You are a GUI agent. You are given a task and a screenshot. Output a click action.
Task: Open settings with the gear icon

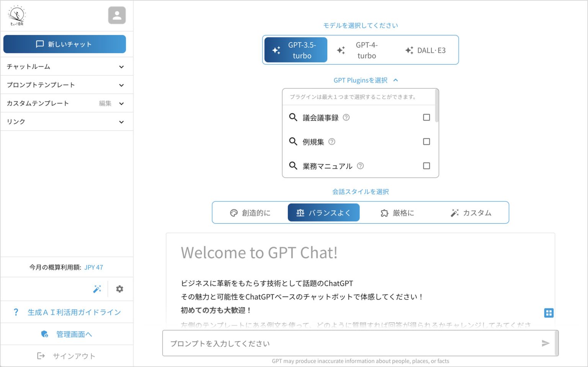pyautogui.click(x=119, y=289)
